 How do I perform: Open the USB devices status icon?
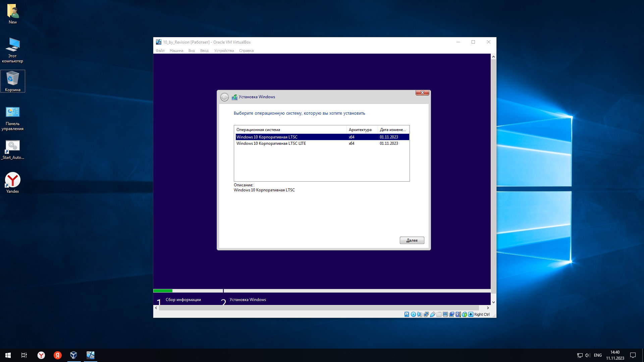(x=433, y=314)
